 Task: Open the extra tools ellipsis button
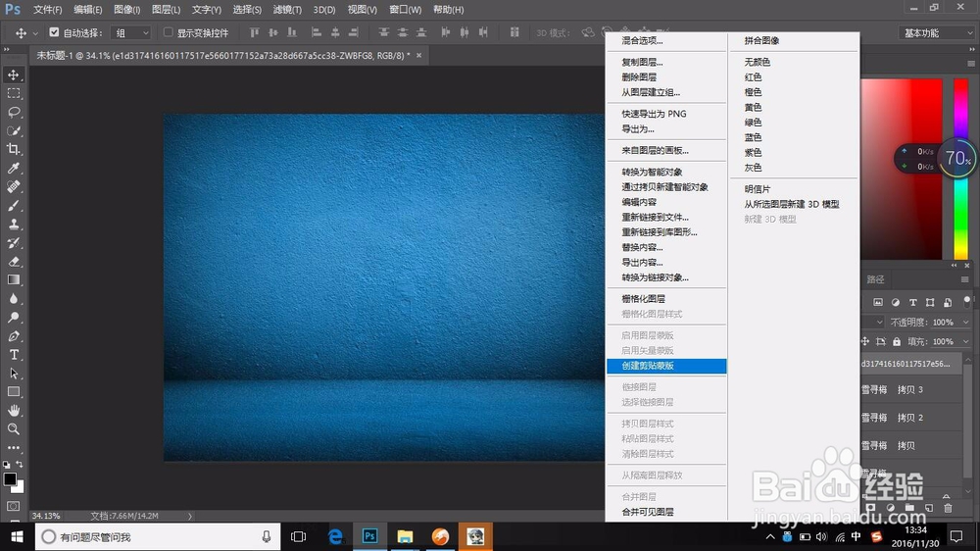[x=13, y=448]
